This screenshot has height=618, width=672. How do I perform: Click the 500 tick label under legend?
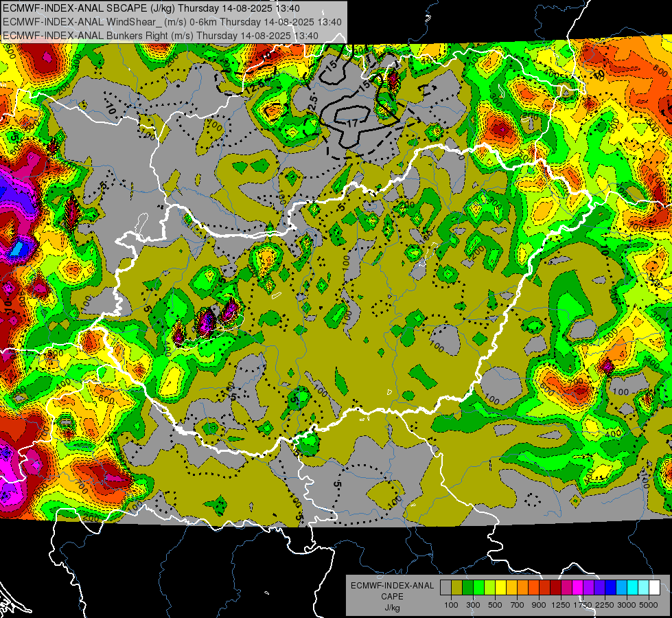click(495, 605)
